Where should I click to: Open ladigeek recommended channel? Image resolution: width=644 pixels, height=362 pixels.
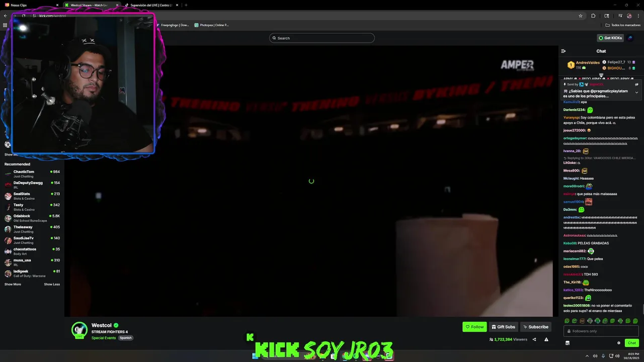point(32,273)
